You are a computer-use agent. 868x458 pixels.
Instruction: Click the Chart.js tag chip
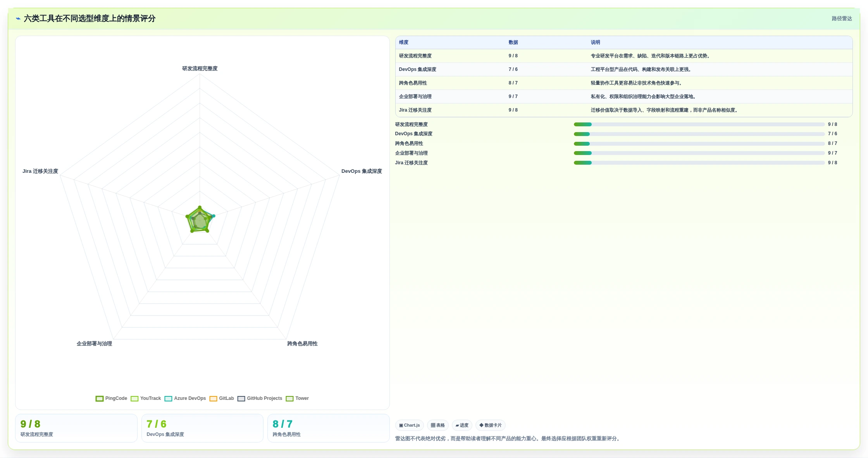410,425
